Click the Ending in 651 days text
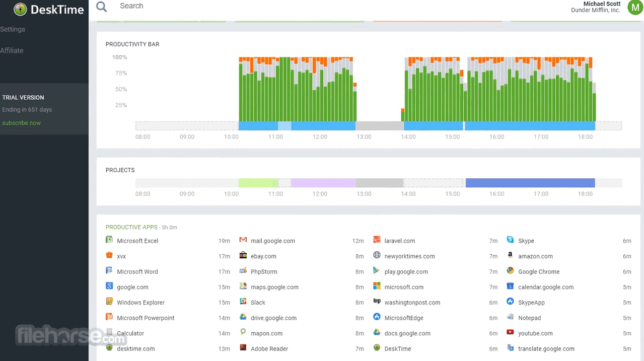Image resolution: width=644 pixels, height=361 pixels. click(27, 110)
